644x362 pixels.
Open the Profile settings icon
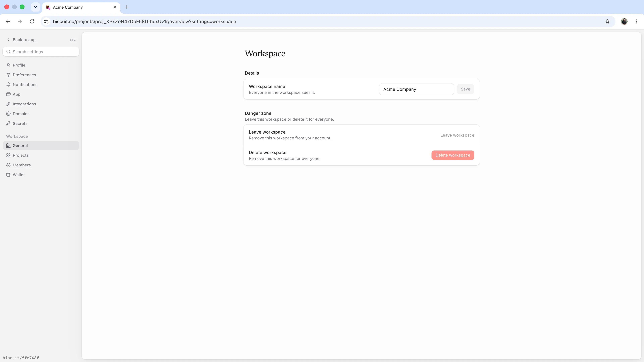tap(8, 65)
